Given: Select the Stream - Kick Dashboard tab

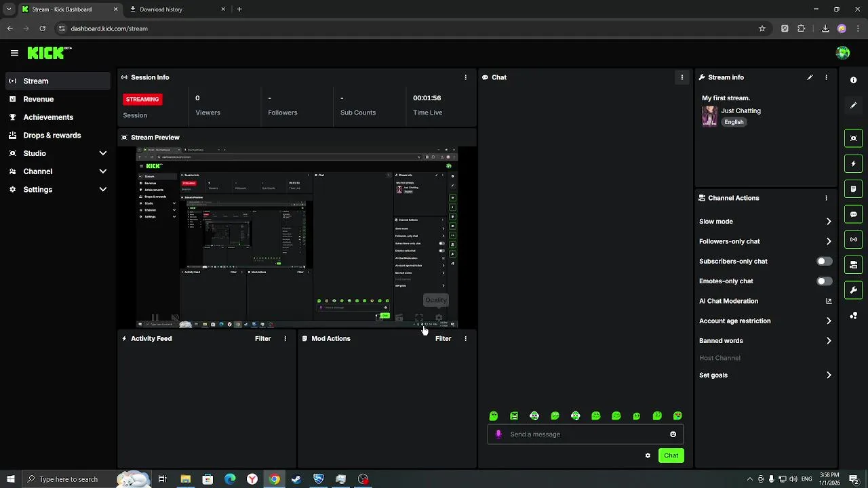Looking at the screenshot, I should click(x=69, y=9).
